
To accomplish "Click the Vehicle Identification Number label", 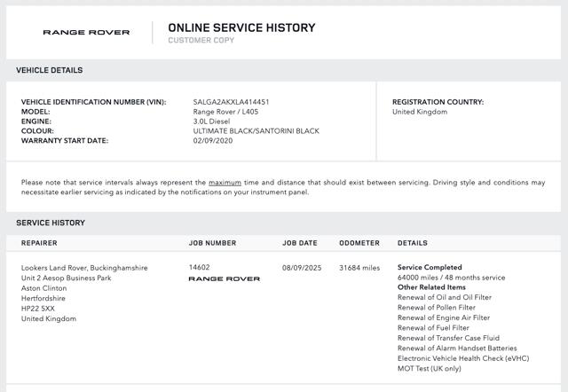I will click(x=93, y=102).
